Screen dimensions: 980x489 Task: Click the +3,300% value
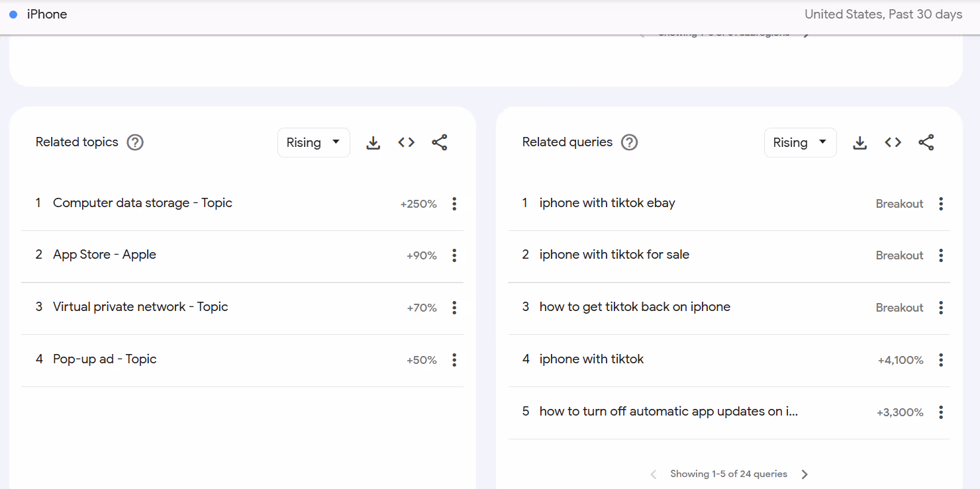pyautogui.click(x=900, y=413)
